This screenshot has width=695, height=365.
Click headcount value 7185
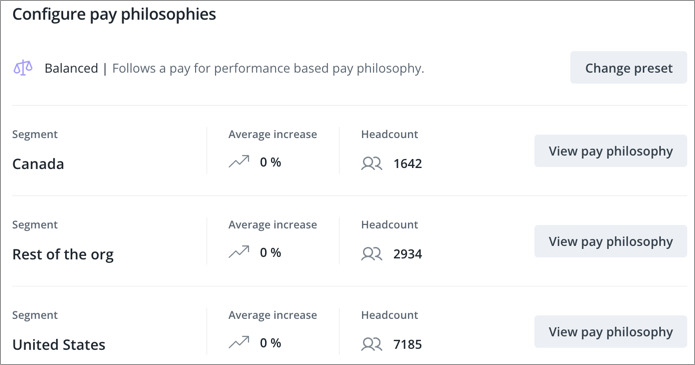click(408, 344)
